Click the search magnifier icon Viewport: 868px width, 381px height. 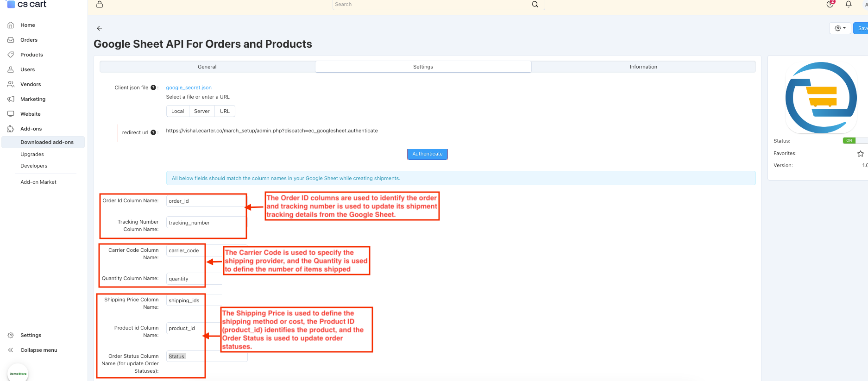point(535,4)
